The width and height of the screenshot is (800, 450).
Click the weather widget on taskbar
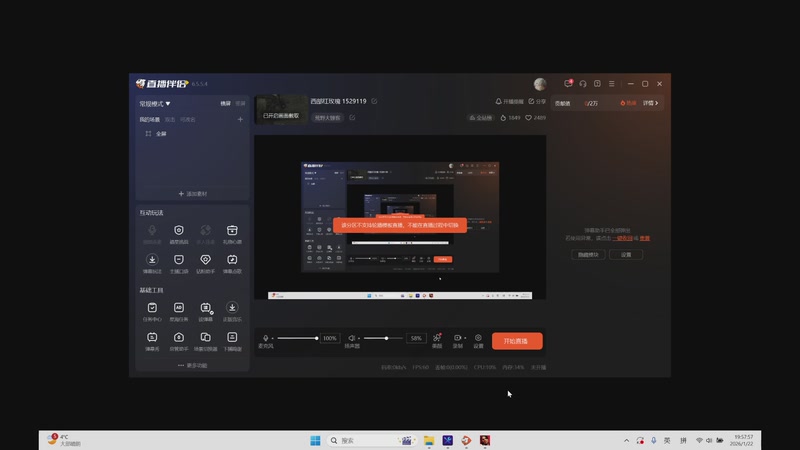tap(64, 440)
